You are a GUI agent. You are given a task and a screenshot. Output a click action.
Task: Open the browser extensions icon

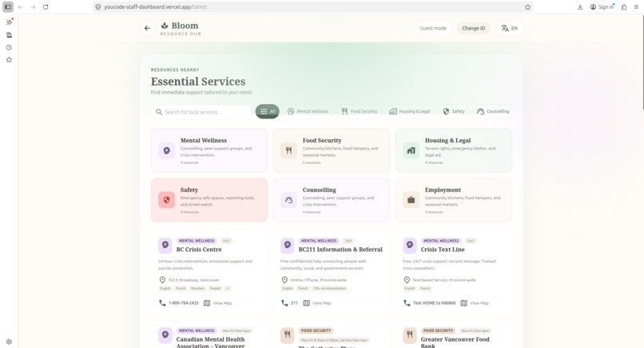(x=624, y=7)
